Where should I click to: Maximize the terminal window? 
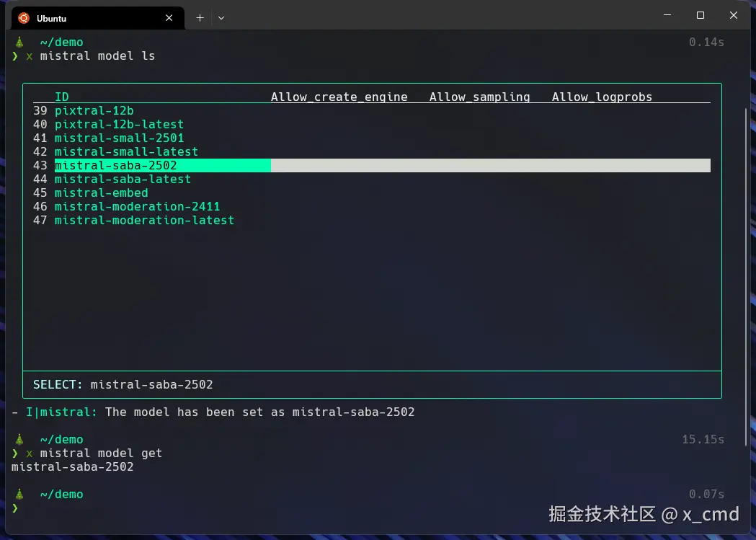click(701, 15)
